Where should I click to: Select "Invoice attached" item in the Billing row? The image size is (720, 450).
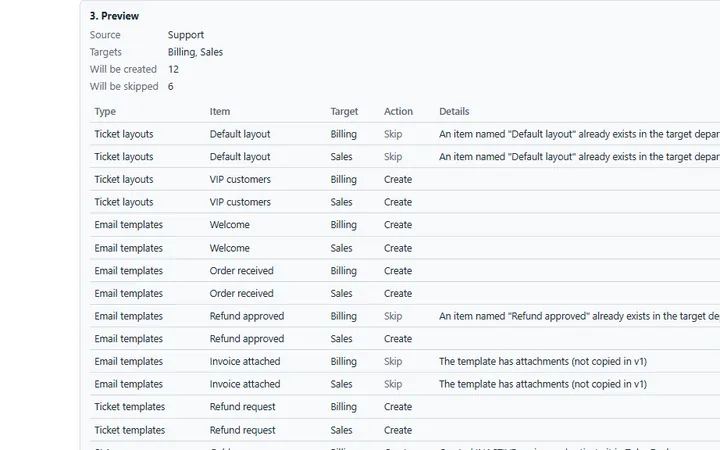(x=245, y=361)
